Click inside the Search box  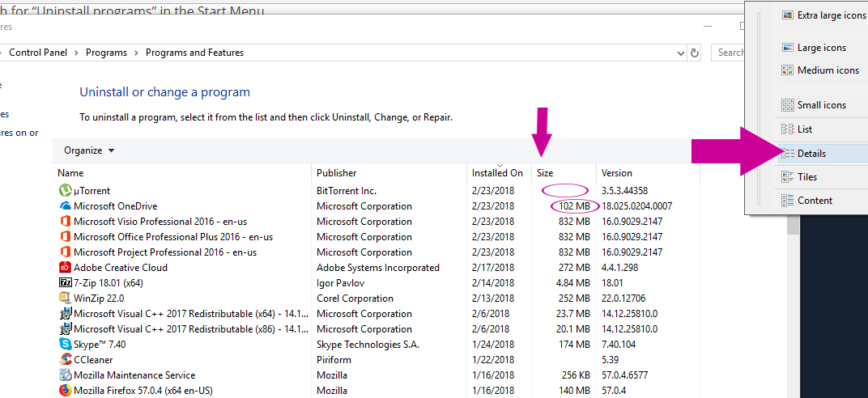(729, 53)
